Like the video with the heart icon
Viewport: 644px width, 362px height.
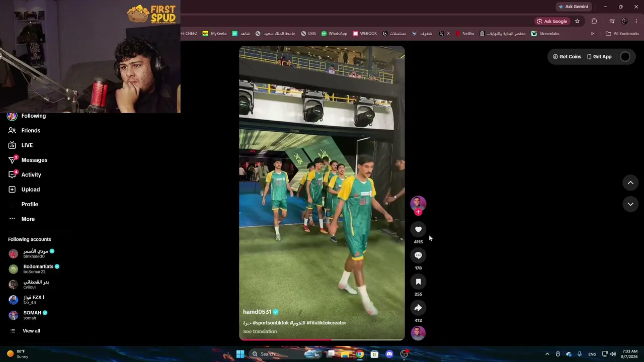coord(418,229)
